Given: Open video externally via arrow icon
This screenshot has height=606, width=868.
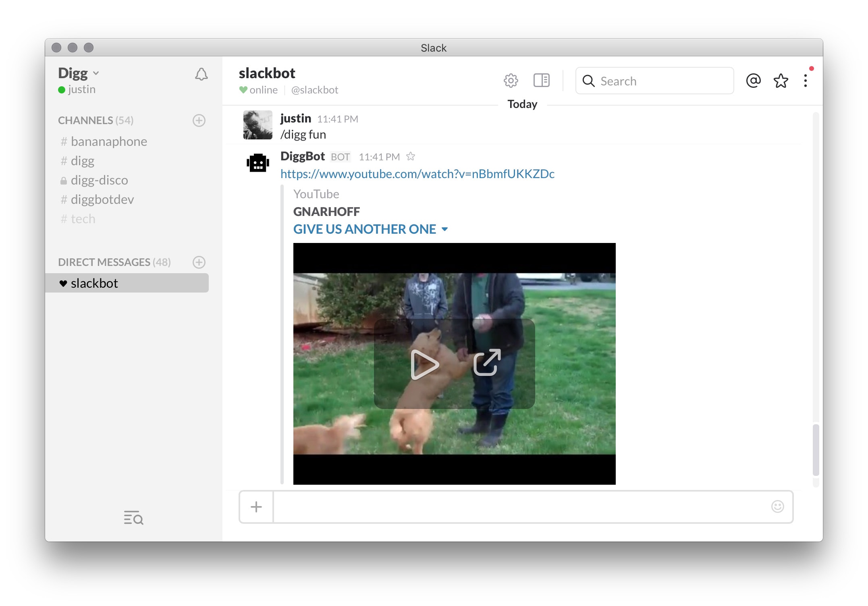Looking at the screenshot, I should (x=487, y=363).
